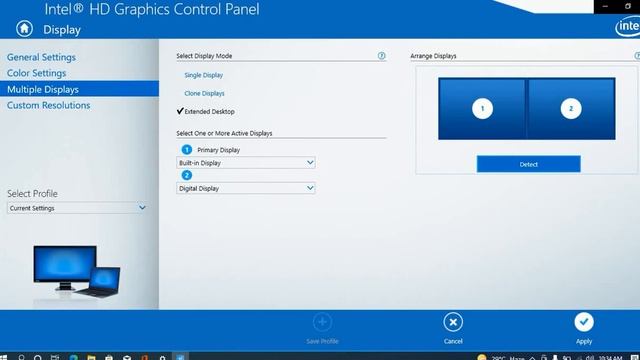Click the Arrange Displays heading

click(x=433, y=56)
